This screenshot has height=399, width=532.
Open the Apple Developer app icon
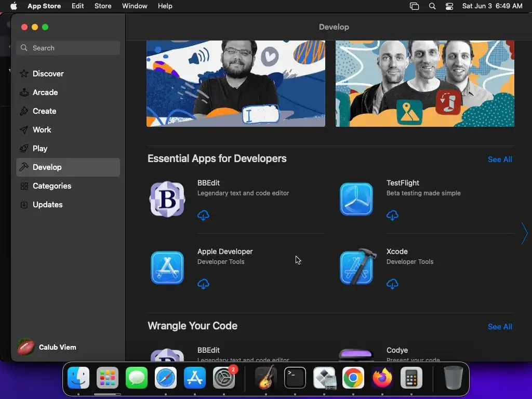point(167,268)
